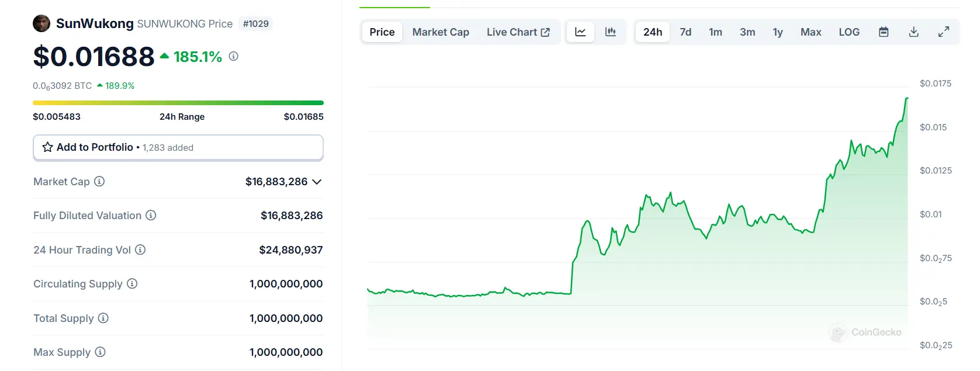Expand Market Cap dropdown chevron
This screenshot has width=980, height=371.
[317, 182]
